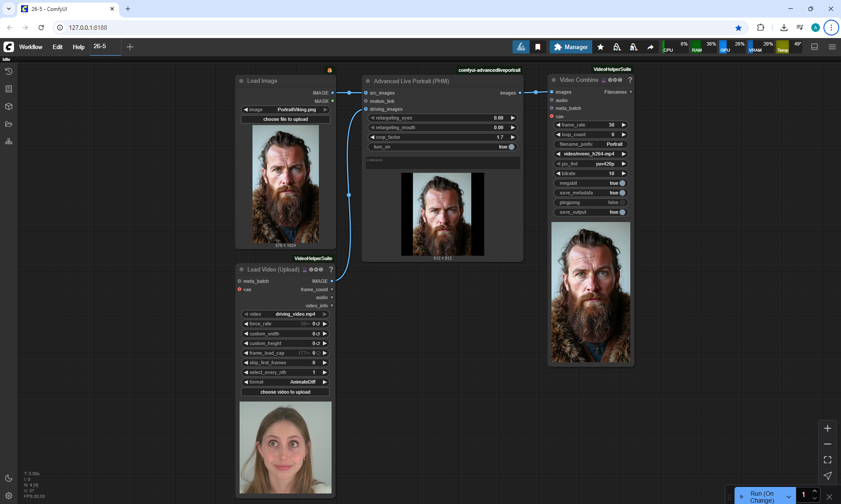Screen dimensions: 841x504
Task: Click the fit view canvas icon
Action: pos(827,460)
